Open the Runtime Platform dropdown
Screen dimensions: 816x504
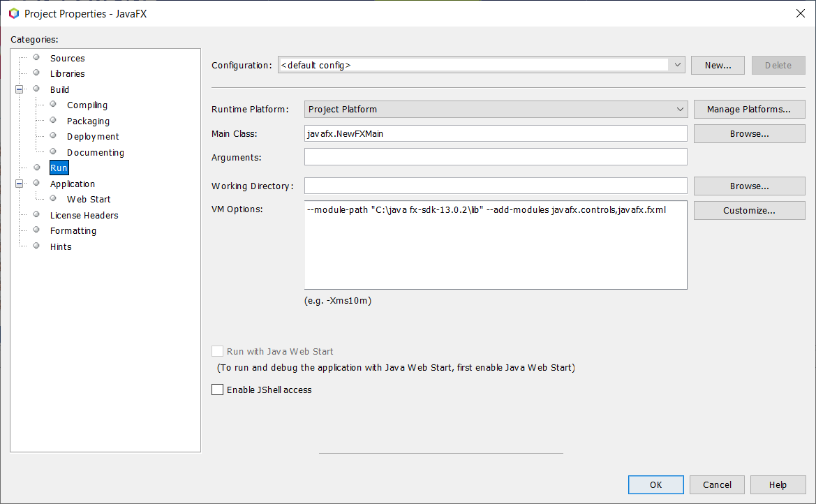(x=680, y=110)
